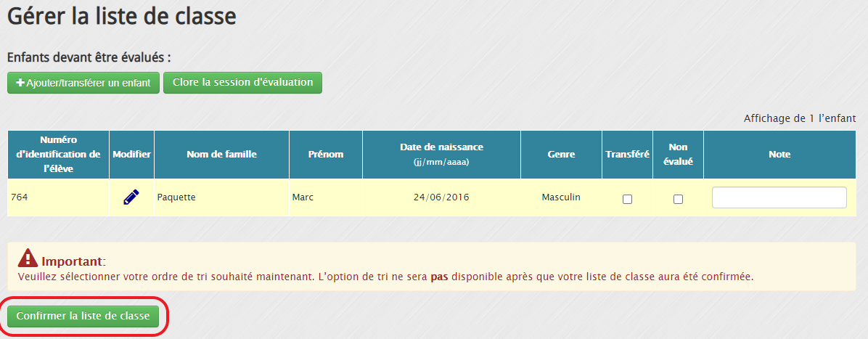Click the Non évalué column header
Screen dimensions: 868x339
[678, 155]
